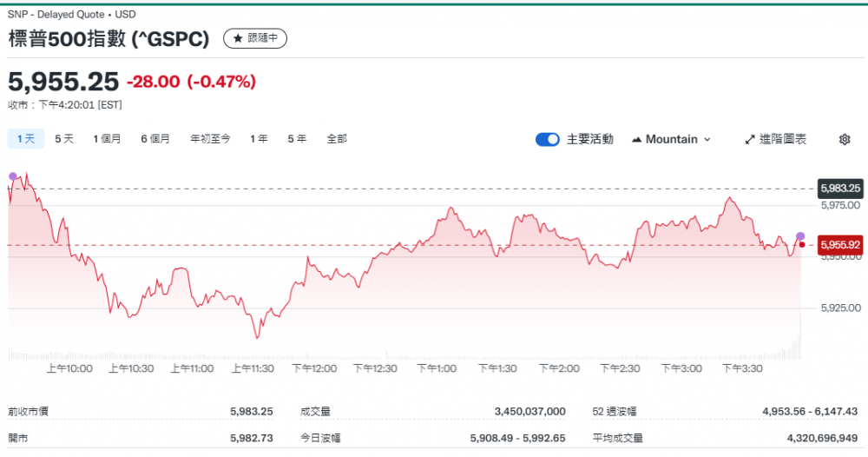Click the red 5,955.92 current price label
Image resolution: width=868 pixels, height=457 pixels.
point(839,245)
